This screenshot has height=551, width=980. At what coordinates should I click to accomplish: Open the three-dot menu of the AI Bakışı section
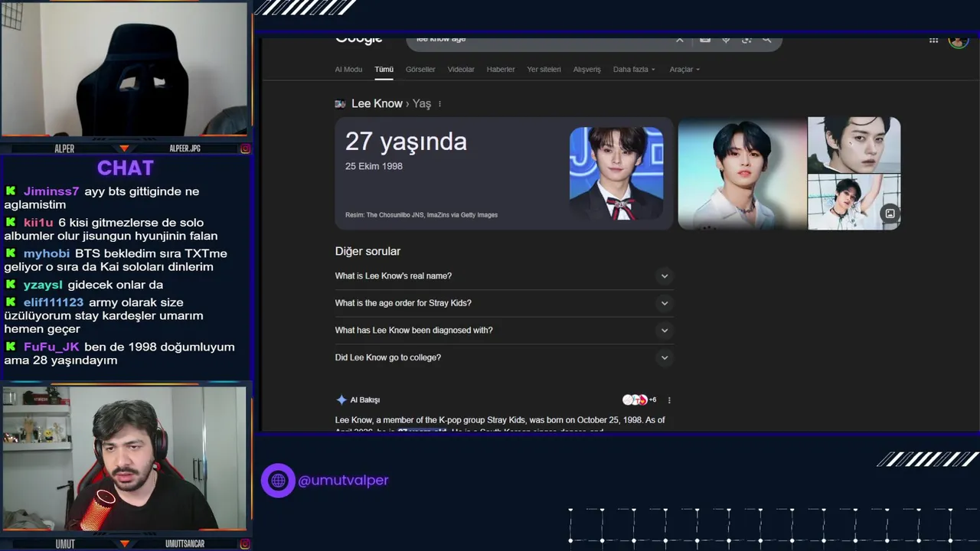(669, 399)
